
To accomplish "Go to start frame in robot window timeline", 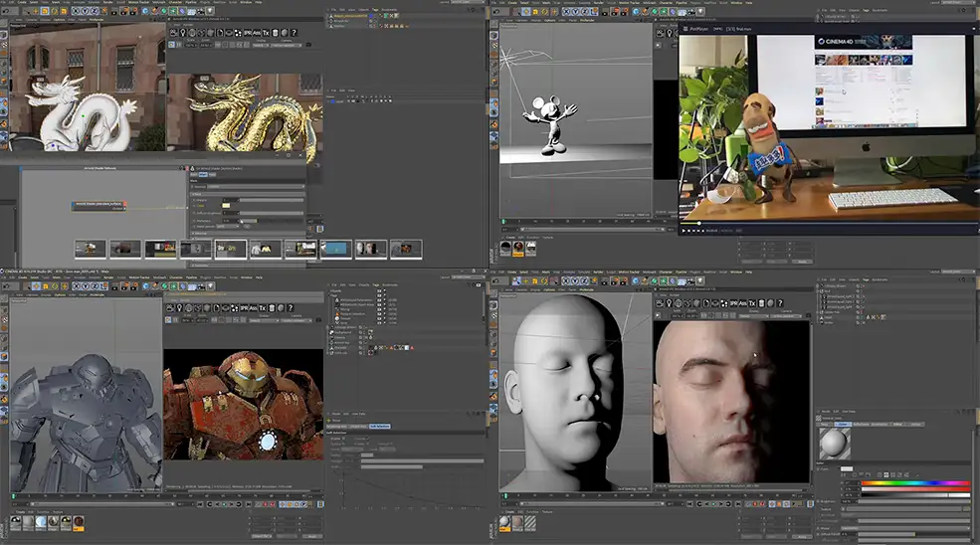I will (199, 504).
